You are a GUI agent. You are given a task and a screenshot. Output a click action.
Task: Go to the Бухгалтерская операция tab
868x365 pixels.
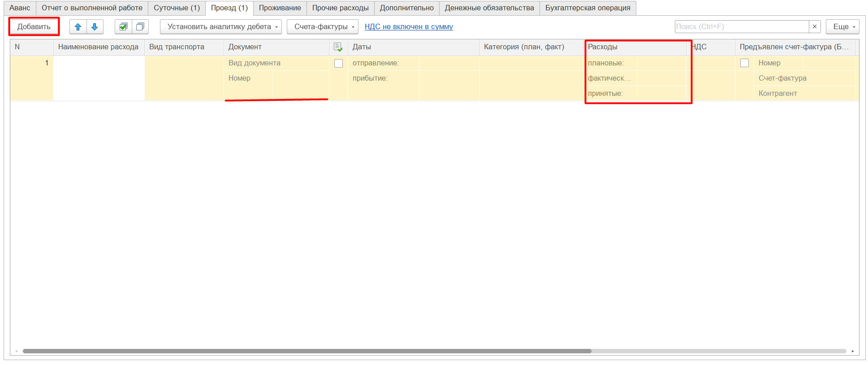[587, 8]
